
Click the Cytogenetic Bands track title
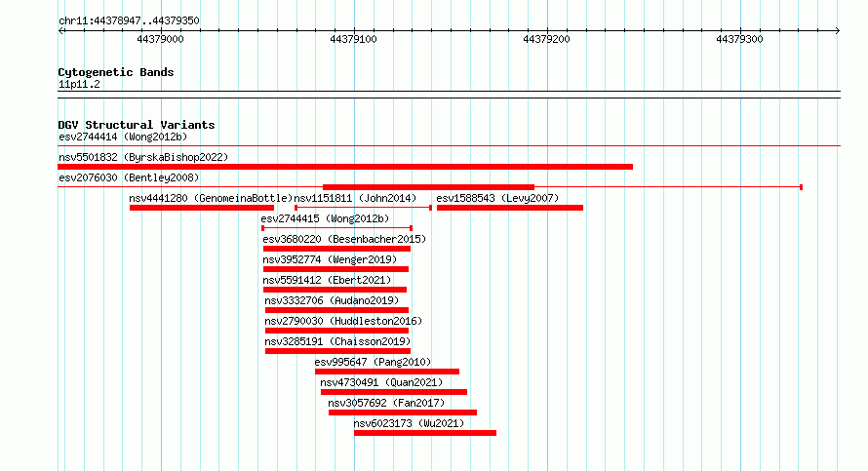pyautogui.click(x=116, y=72)
